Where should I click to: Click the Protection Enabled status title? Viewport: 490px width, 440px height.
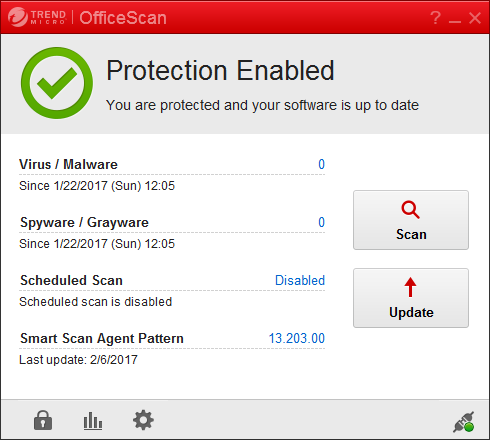[220, 70]
